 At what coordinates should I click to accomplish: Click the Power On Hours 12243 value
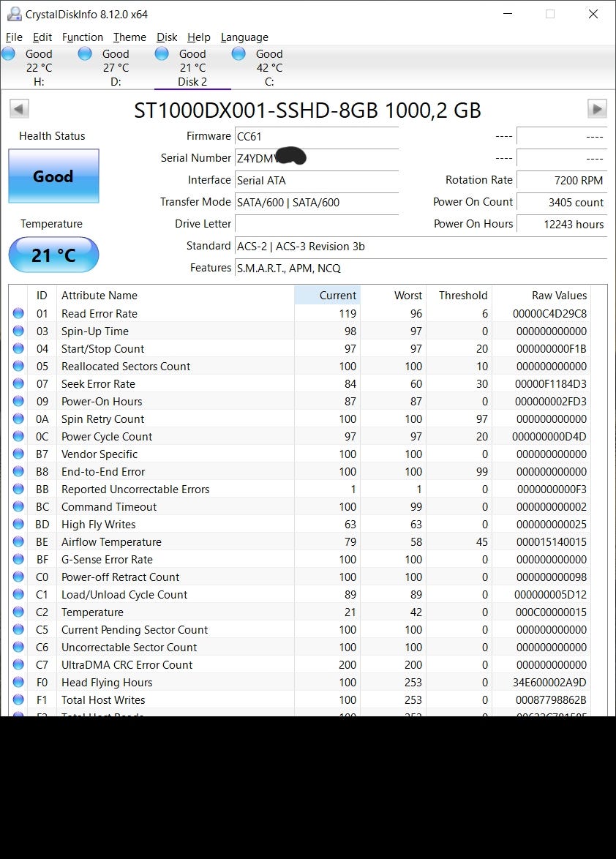(562, 223)
